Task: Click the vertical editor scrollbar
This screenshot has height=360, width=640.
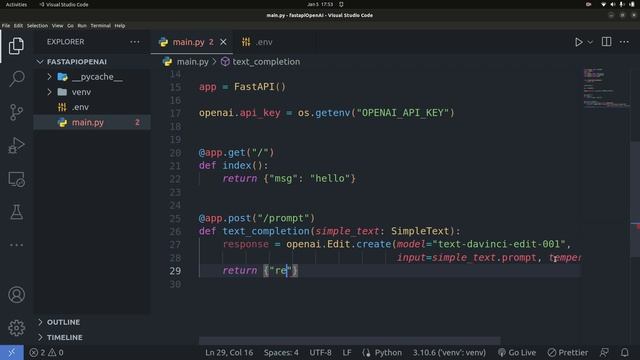Action: pyautogui.click(x=635, y=199)
